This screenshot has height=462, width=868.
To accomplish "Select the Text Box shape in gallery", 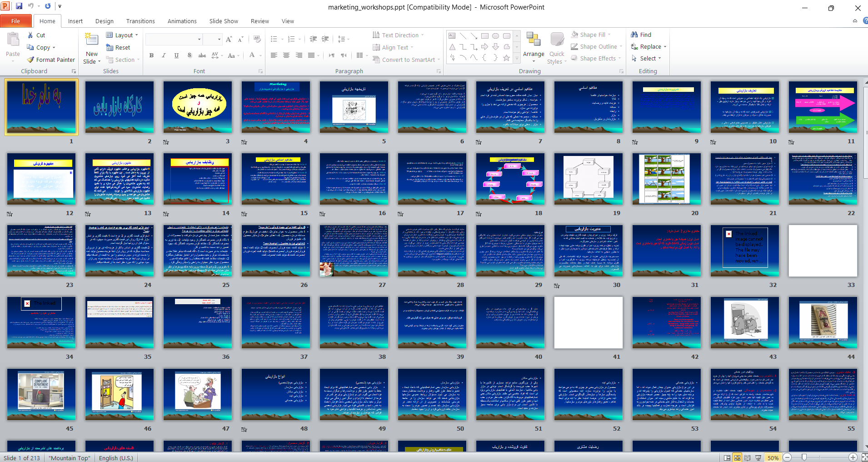I will (x=452, y=35).
